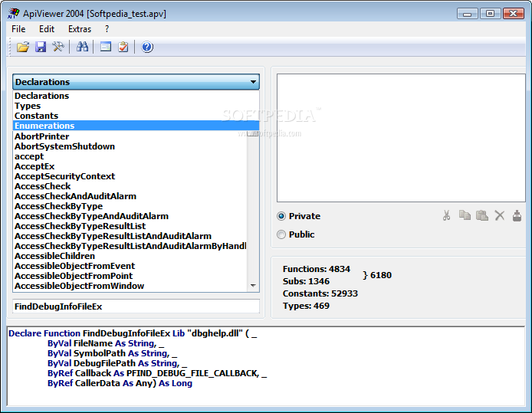Click the Subs: 1346 statistic
The height and width of the screenshot is (413, 532).
(306, 281)
